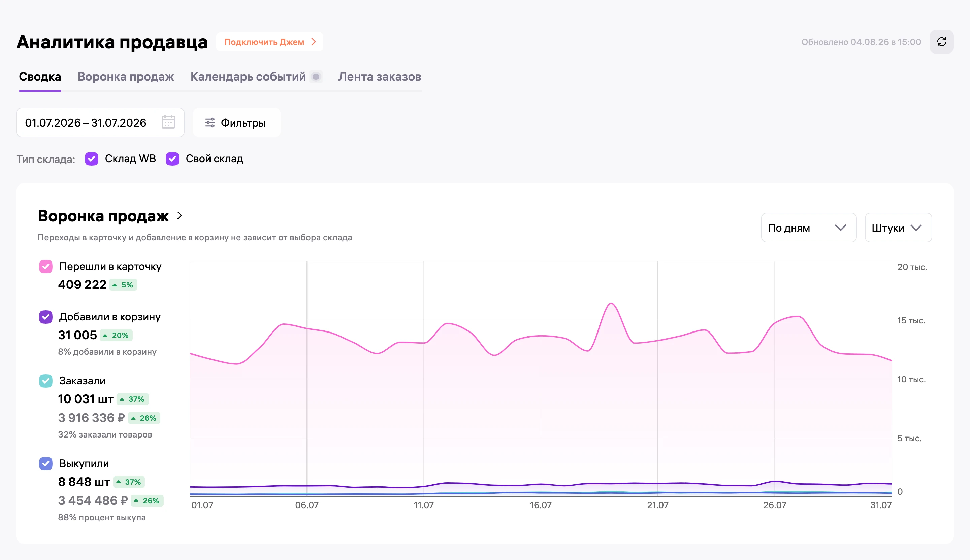Open the Штуки units dropdown
The width and height of the screenshot is (970, 560).
[x=898, y=228]
